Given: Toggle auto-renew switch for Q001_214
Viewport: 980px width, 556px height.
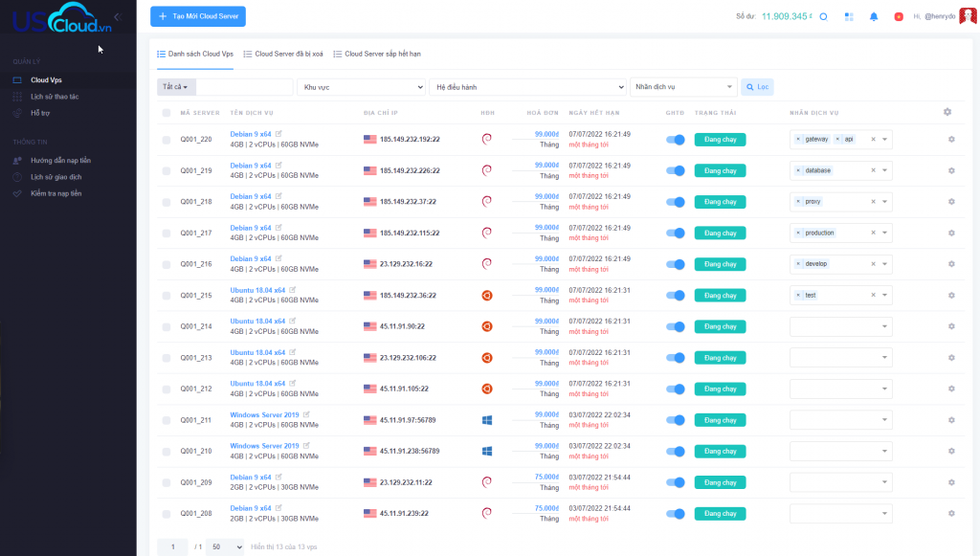Looking at the screenshot, I should [x=676, y=326].
